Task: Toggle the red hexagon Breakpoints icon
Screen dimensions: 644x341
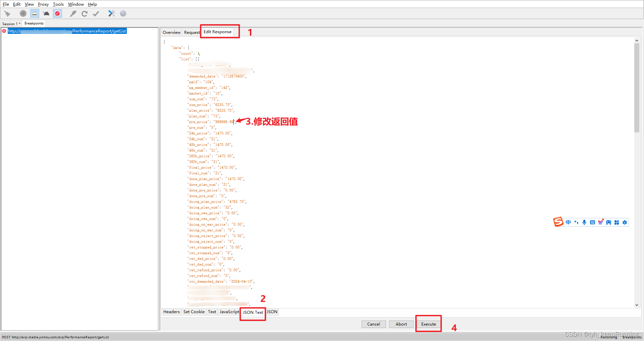Action: (58, 13)
